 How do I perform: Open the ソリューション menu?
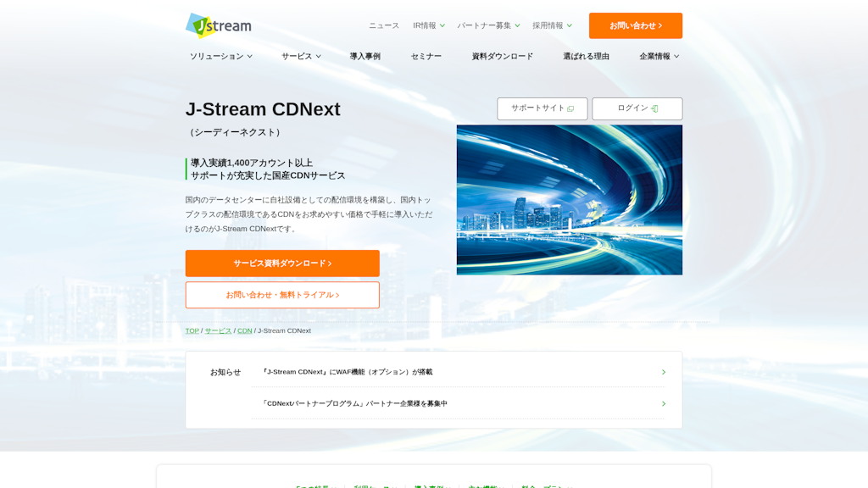click(220, 56)
